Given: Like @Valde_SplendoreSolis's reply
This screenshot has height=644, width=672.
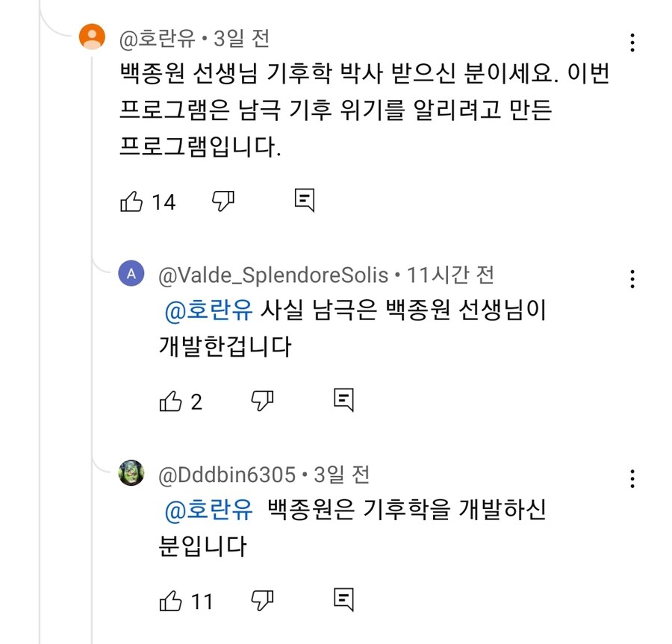Looking at the screenshot, I should point(169,401).
